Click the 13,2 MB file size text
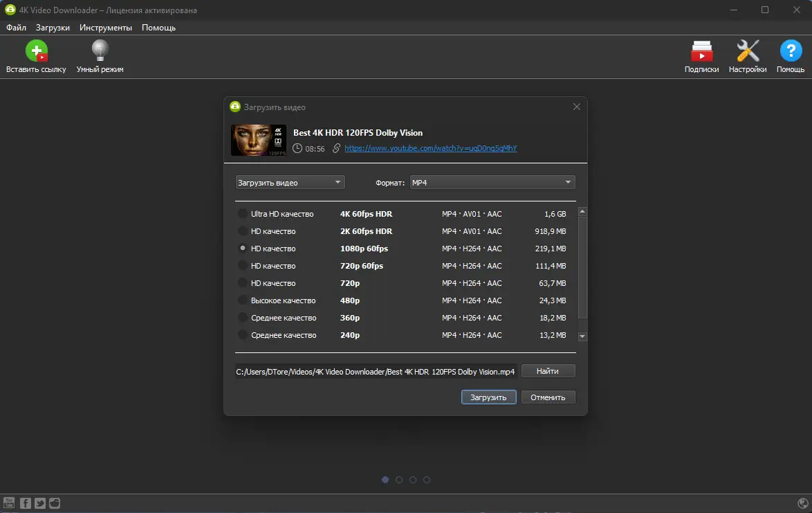 pyautogui.click(x=553, y=335)
